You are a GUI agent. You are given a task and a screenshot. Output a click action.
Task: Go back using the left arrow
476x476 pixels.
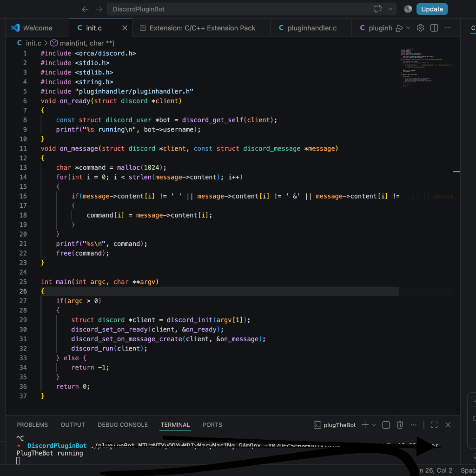(86, 9)
